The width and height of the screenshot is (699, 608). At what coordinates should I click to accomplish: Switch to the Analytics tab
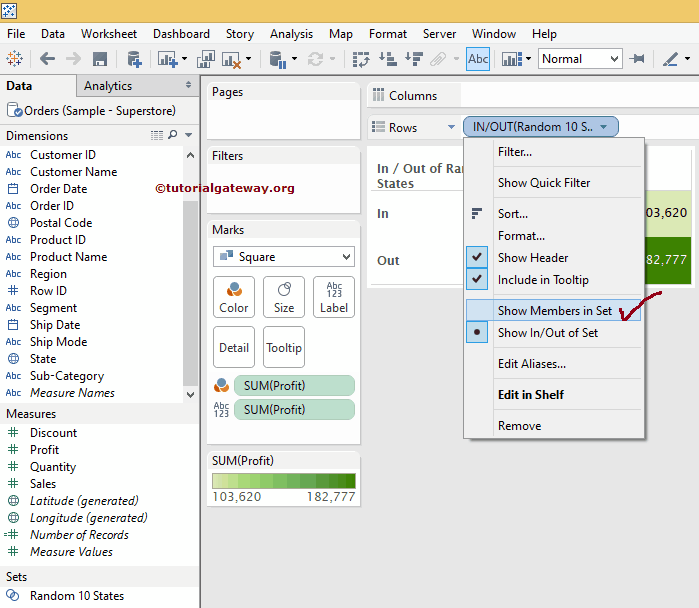tap(108, 86)
